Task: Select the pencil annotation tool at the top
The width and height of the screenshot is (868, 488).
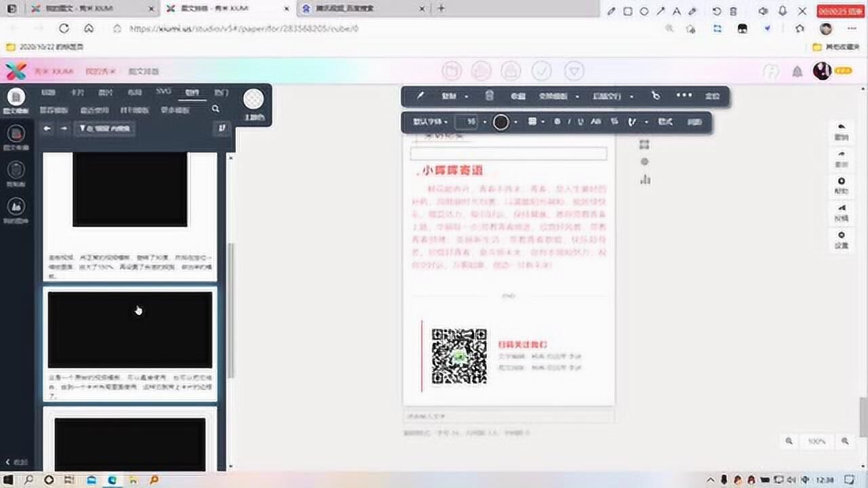Action: point(612,11)
